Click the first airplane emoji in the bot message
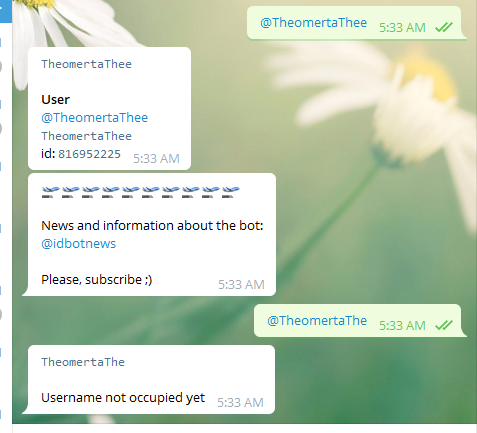 tap(50, 192)
